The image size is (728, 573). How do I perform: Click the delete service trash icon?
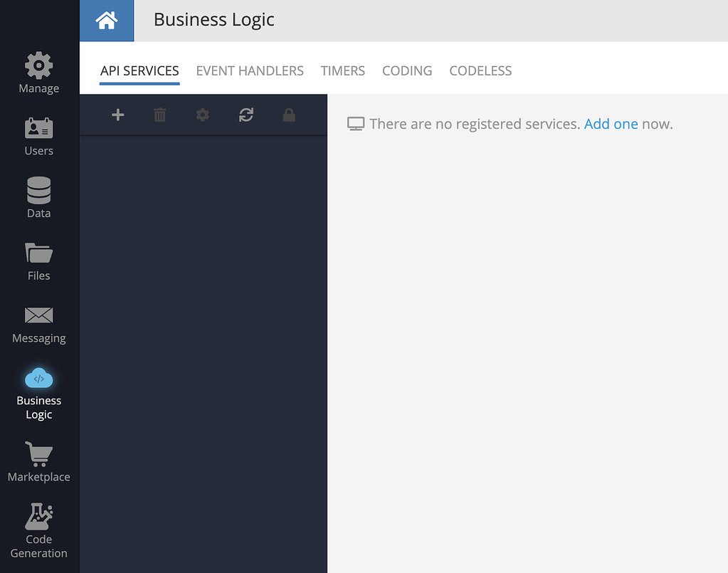click(160, 115)
